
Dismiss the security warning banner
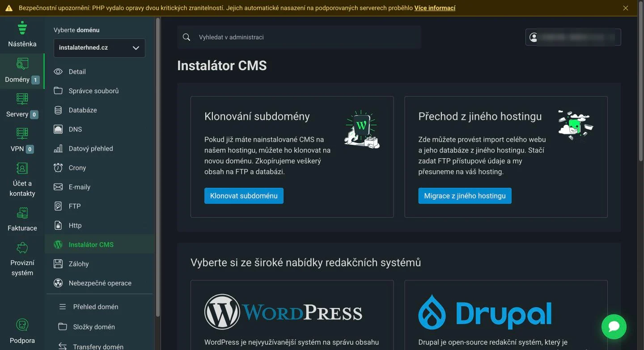626,8
